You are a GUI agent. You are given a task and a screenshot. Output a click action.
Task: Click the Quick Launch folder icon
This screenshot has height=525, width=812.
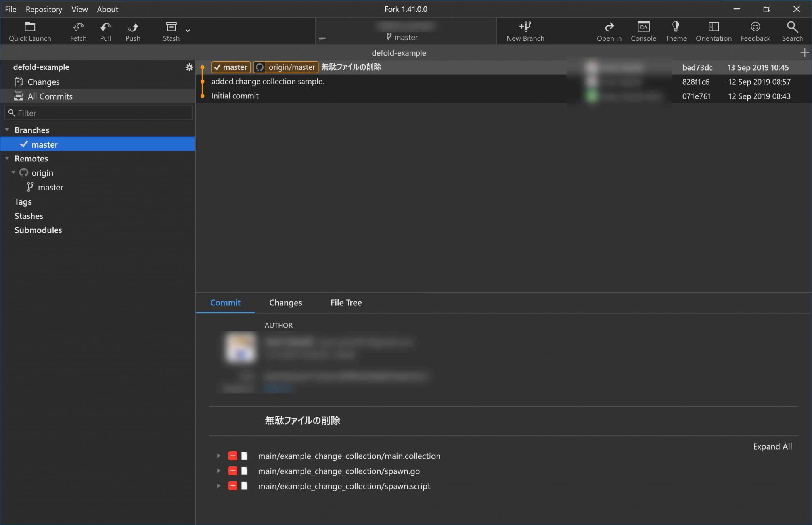point(30,27)
